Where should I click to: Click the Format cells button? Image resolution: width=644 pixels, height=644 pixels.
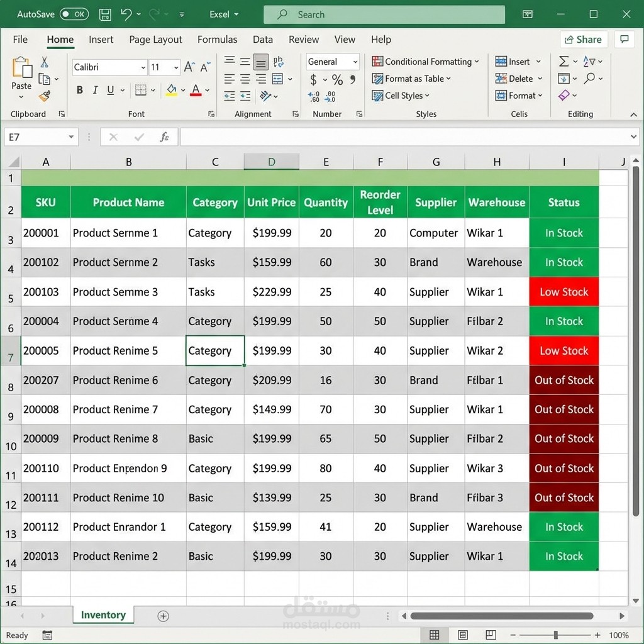(519, 96)
